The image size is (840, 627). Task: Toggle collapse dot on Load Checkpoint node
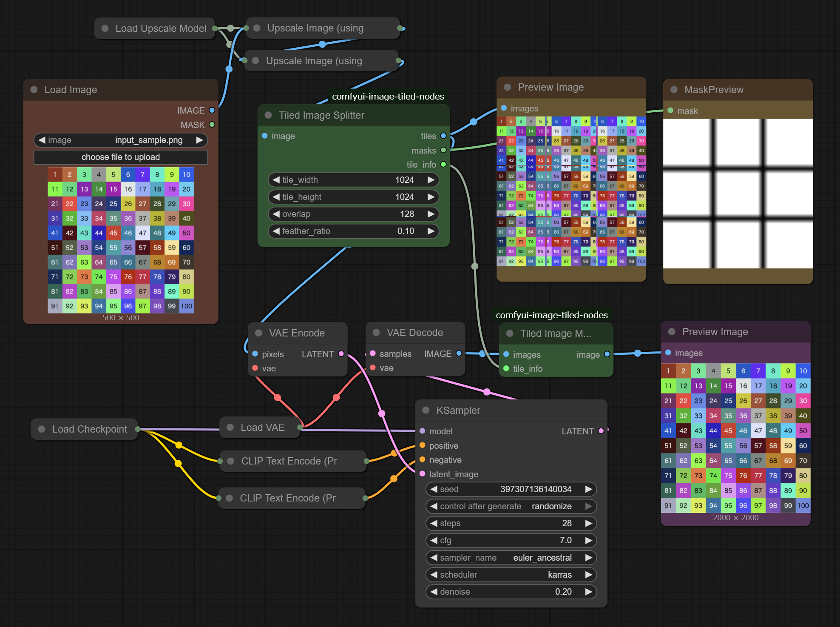pos(42,429)
